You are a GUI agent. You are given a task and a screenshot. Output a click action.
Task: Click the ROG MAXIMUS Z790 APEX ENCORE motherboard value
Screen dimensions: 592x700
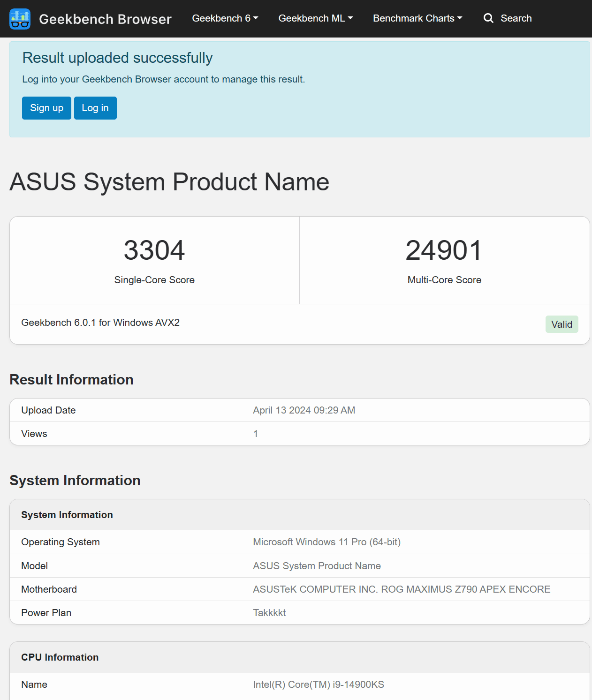point(402,589)
